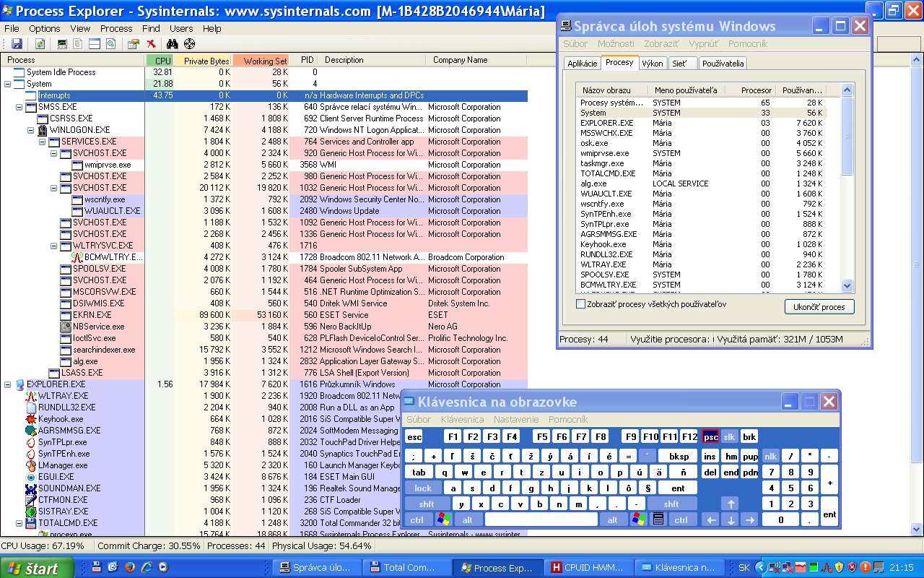Click the SynTPEnh.exe process icon

[31, 454]
